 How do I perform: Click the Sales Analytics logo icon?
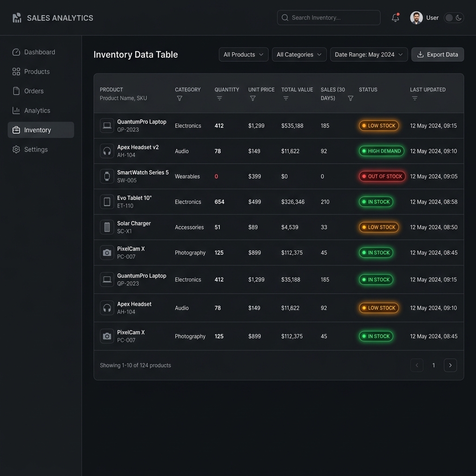[17, 18]
